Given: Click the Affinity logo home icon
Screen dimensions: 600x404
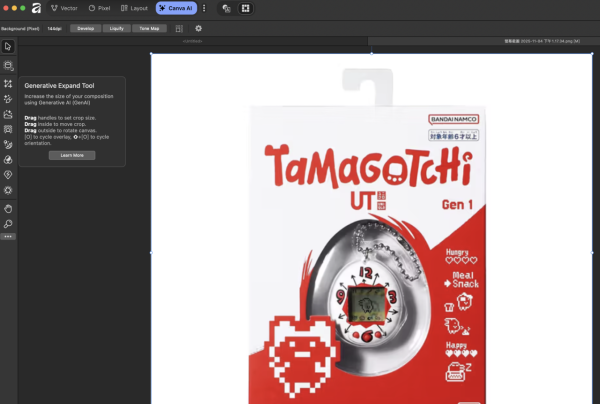Looking at the screenshot, I should (x=36, y=8).
